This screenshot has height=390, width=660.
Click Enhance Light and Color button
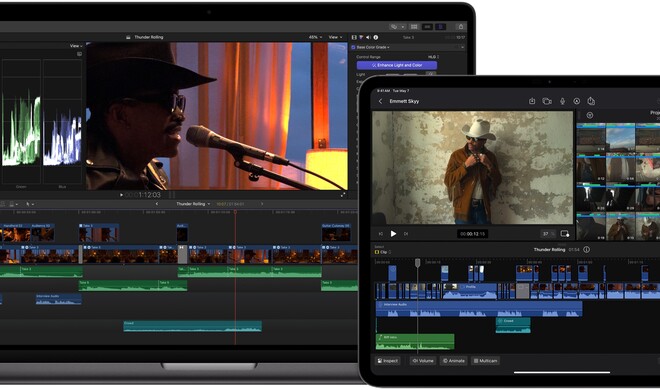(397, 65)
